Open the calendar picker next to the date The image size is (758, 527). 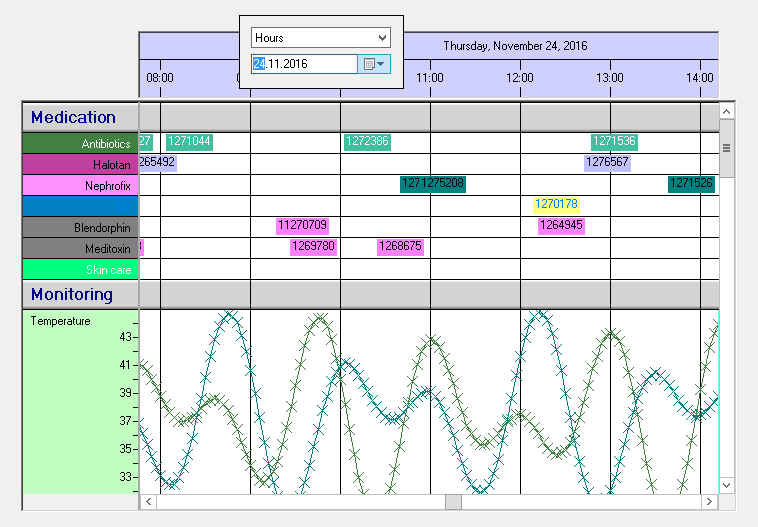[374, 64]
